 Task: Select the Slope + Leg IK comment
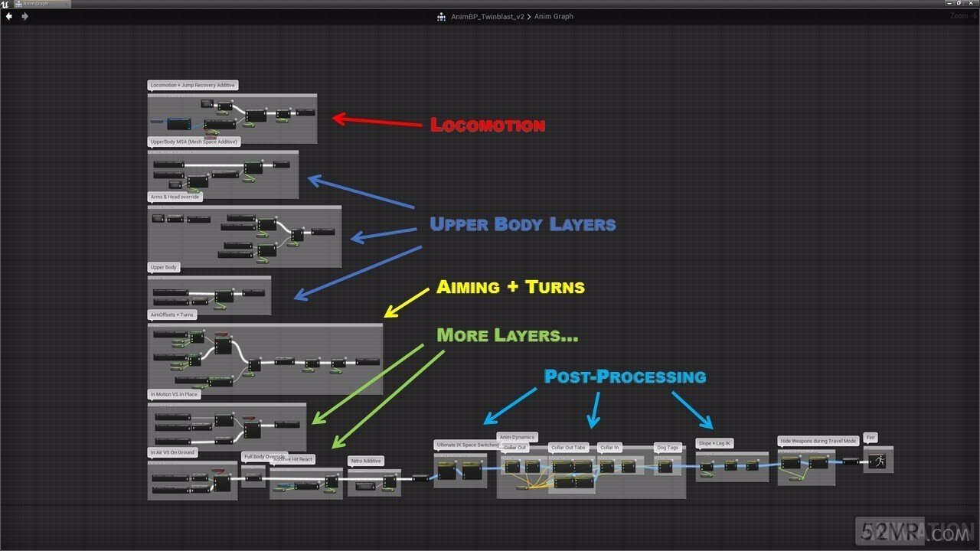click(x=715, y=443)
